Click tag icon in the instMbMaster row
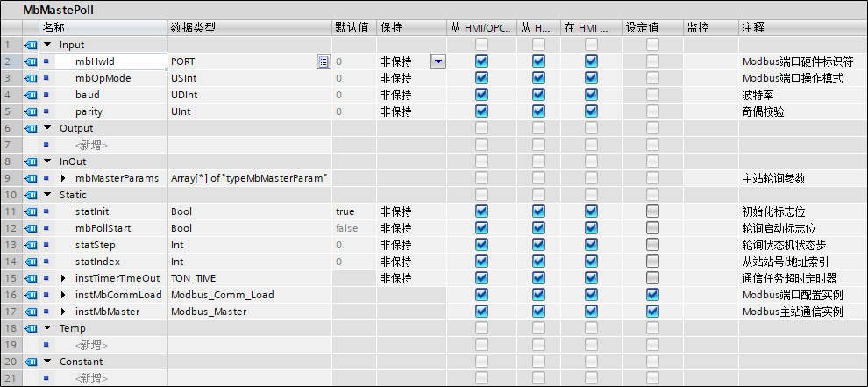 (x=31, y=311)
